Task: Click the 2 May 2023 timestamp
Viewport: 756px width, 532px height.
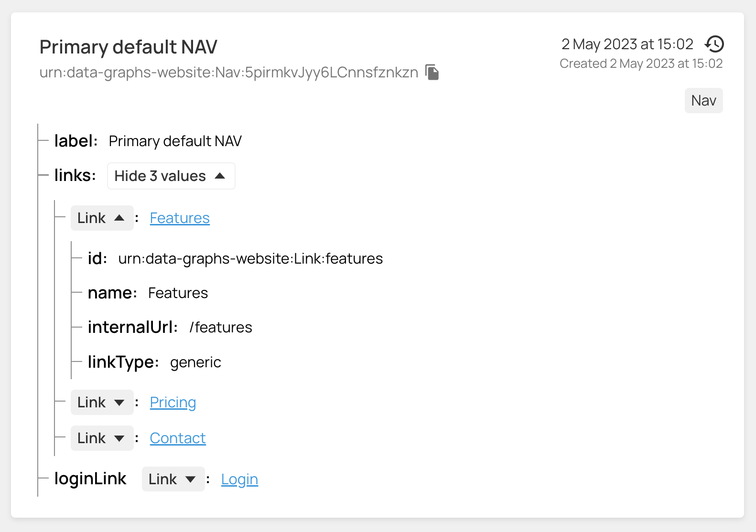Action: [627, 44]
